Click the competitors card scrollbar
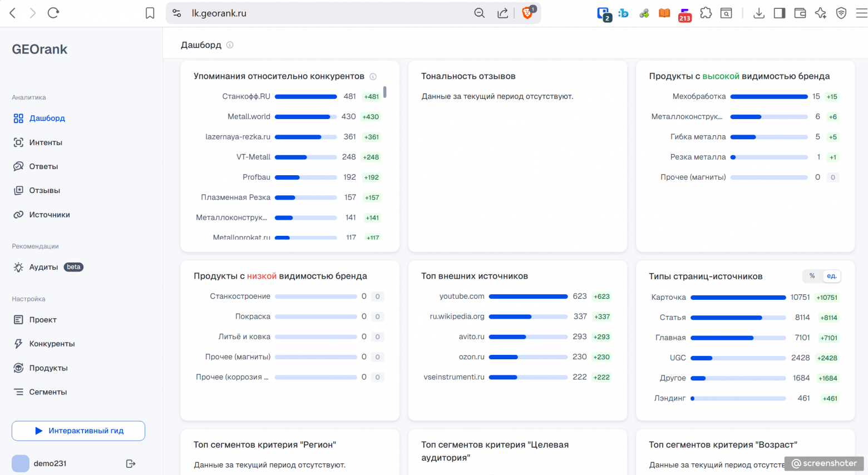 pyautogui.click(x=384, y=92)
